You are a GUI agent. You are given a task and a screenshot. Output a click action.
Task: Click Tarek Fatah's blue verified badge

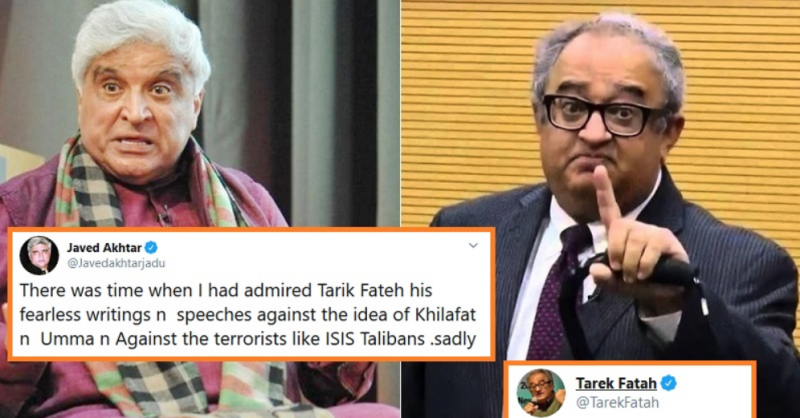669,383
